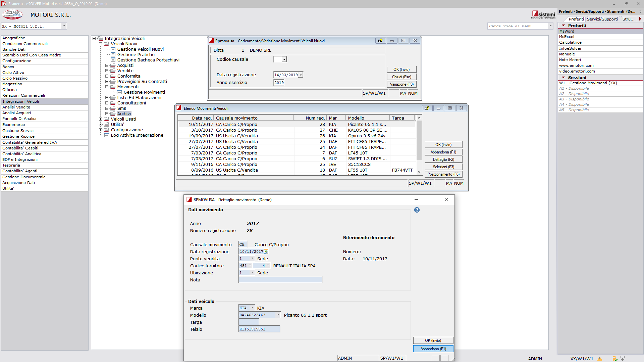Select Officina in the left menu
The width and height of the screenshot is (644, 362).
[45, 90]
